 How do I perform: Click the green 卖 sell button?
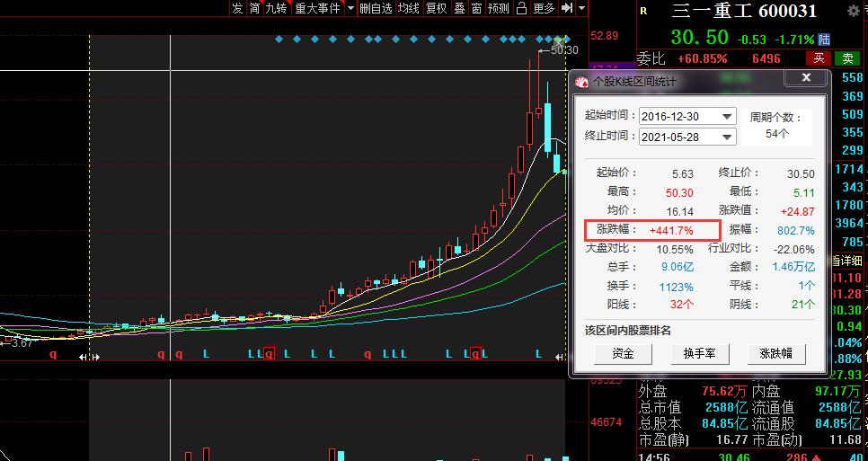(x=847, y=58)
